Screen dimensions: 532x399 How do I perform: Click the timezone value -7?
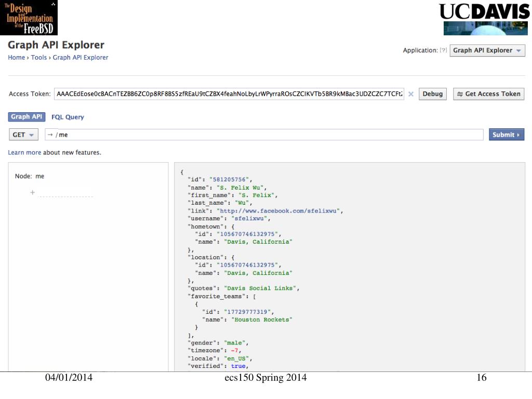(234, 351)
